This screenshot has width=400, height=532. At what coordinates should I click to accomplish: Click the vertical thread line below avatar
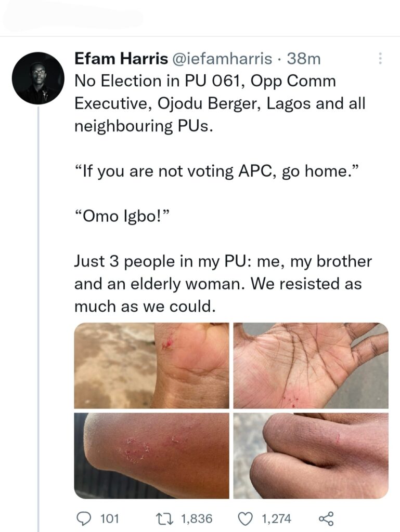tap(38, 312)
